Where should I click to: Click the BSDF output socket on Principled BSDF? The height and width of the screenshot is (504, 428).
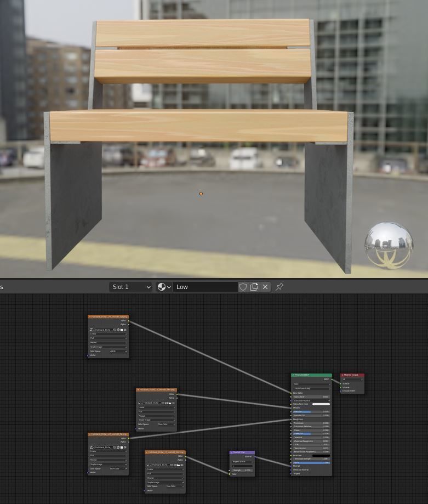(x=332, y=380)
